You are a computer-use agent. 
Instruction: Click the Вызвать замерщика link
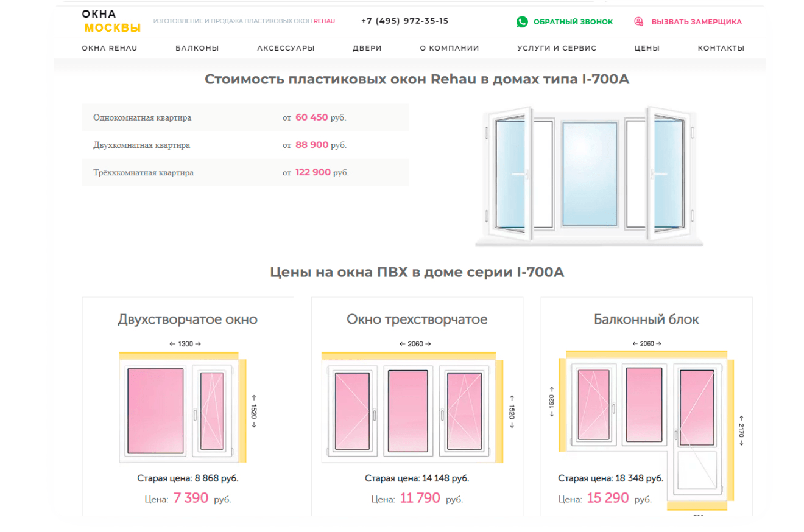pos(696,22)
